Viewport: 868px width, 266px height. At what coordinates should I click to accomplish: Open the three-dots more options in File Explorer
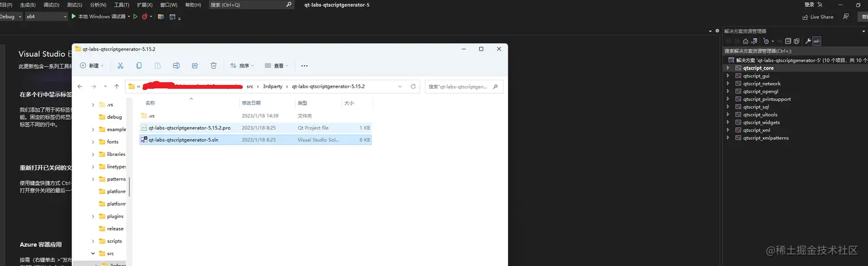(305, 66)
